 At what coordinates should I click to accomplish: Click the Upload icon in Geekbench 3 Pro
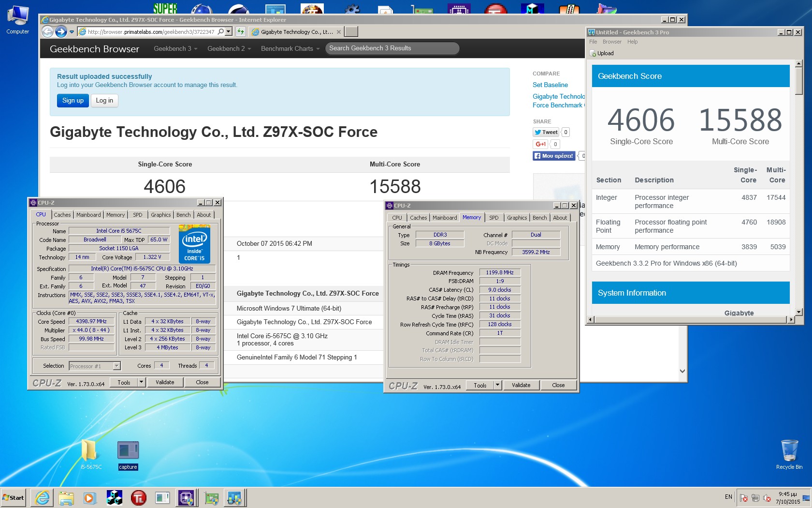pos(593,53)
